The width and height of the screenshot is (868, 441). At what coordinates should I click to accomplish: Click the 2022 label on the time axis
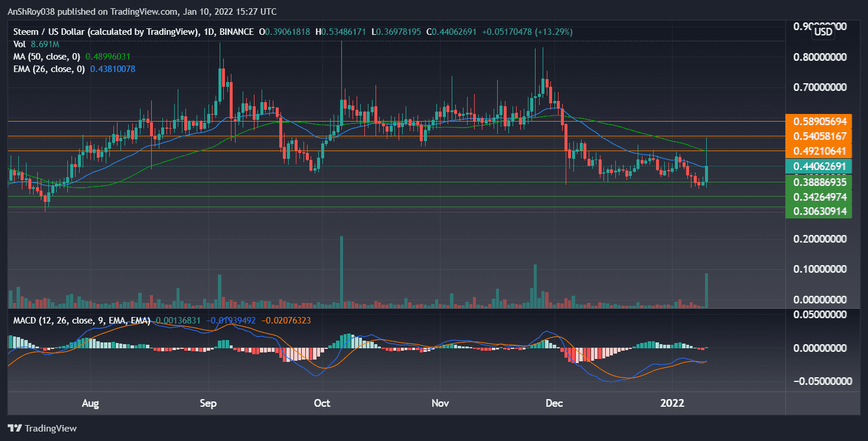pos(671,403)
